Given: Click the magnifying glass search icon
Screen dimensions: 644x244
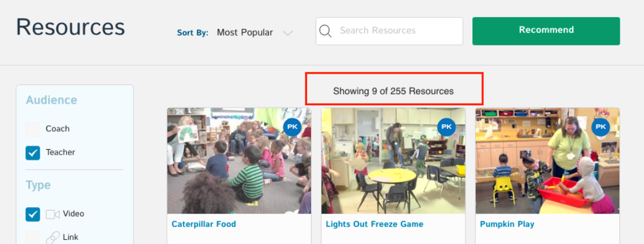Looking at the screenshot, I should point(325,30).
